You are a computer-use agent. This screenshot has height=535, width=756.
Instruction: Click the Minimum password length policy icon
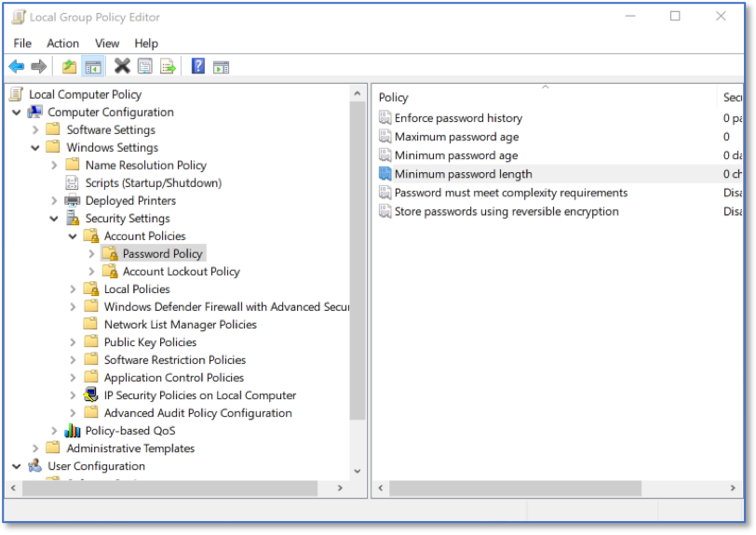pyautogui.click(x=385, y=173)
